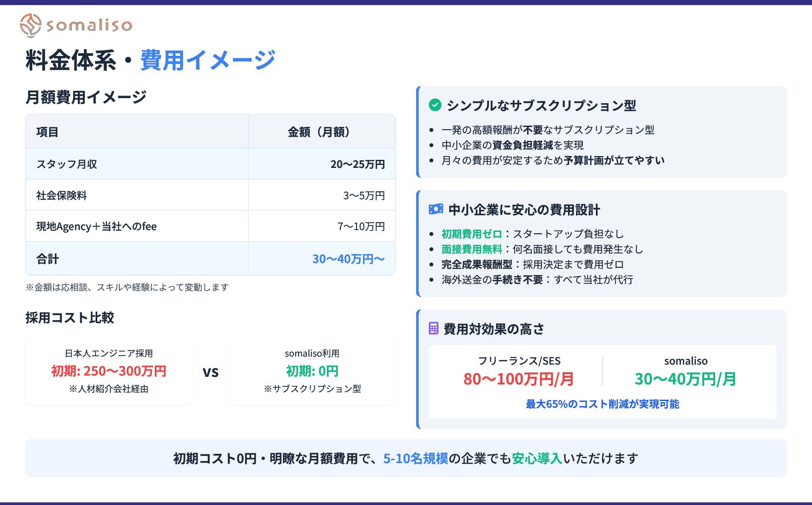
Task: Click 初期コスト0円 at start of footer banner
Action: tap(215, 458)
